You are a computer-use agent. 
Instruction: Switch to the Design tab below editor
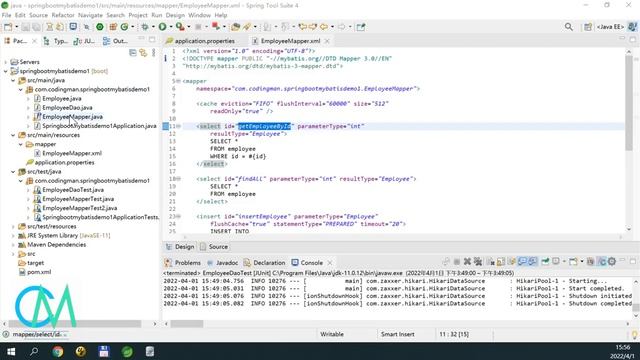point(180,247)
